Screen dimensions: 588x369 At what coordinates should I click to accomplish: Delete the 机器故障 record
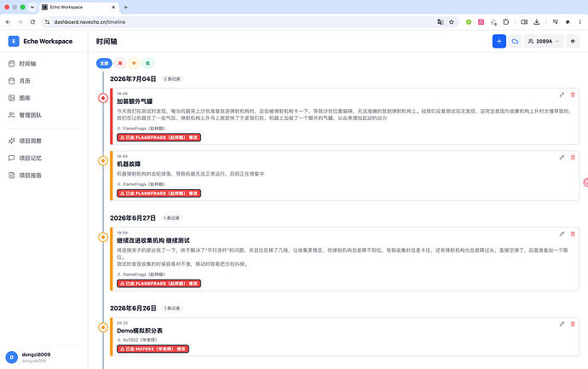pos(573,158)
